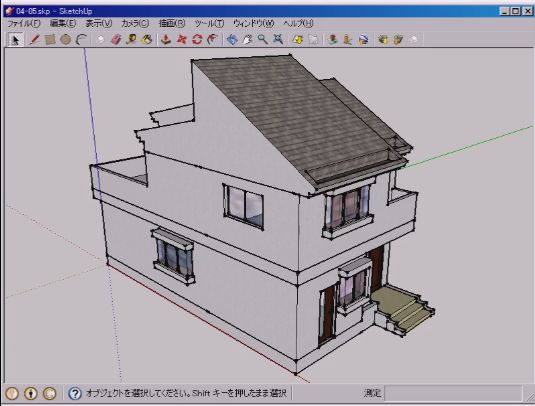The height and width of the screenshot is (406, 535).
Task: Open the ツール(T) menu
Action: 209,24
